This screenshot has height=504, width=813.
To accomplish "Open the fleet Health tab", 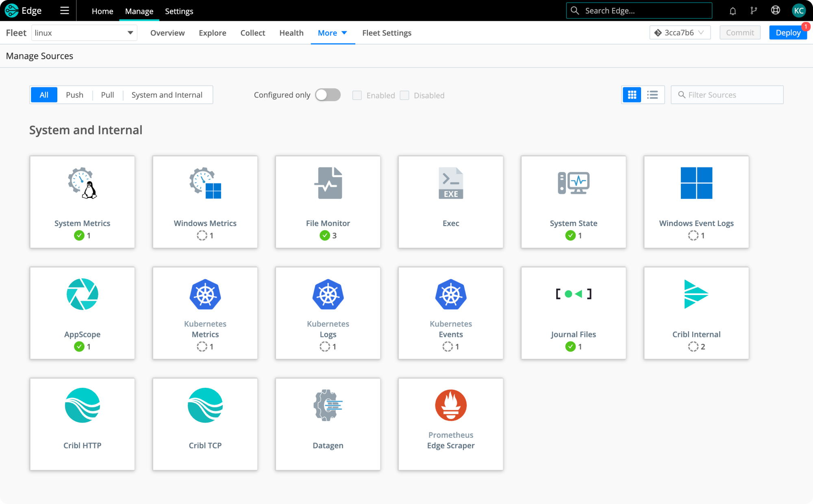I will (291, 33).
